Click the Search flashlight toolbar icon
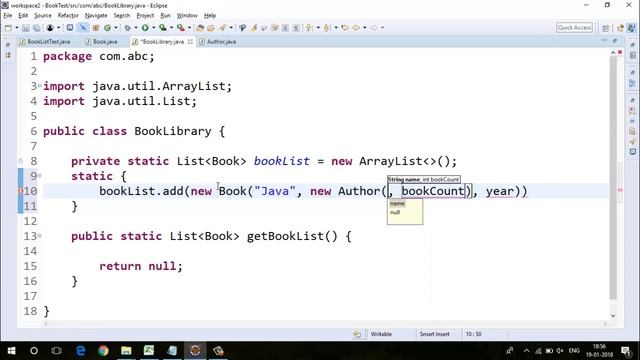640x360 pixels. click(x=222, y=28)
